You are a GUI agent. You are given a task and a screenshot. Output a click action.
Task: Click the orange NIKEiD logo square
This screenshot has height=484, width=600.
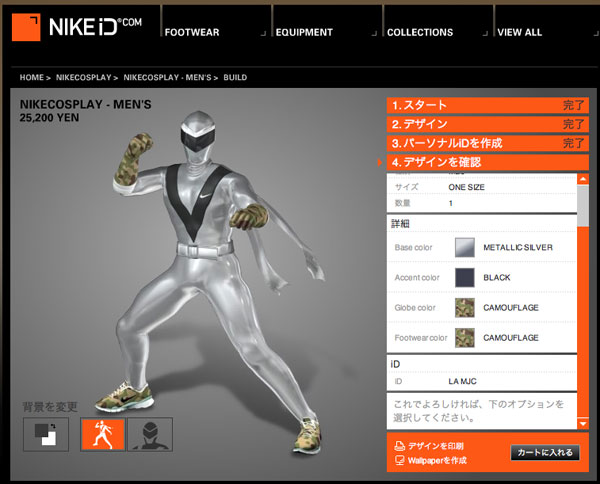pos(26,27)
